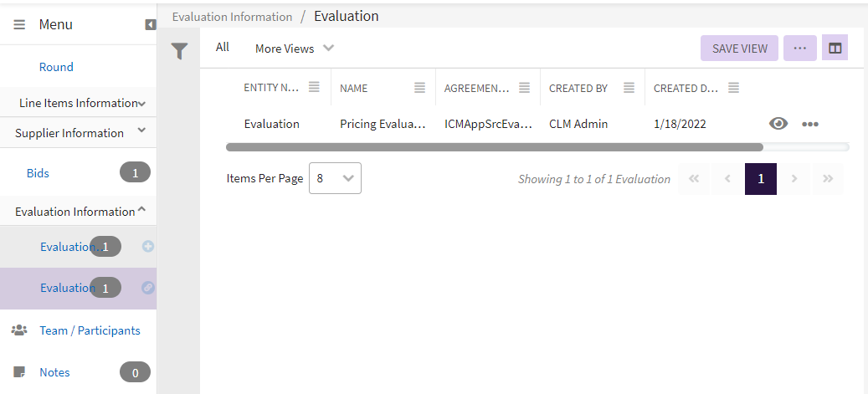View the Pricing Evaluation record via eye icon
This screenshot has height=394, width=868.
coord(778,124)
